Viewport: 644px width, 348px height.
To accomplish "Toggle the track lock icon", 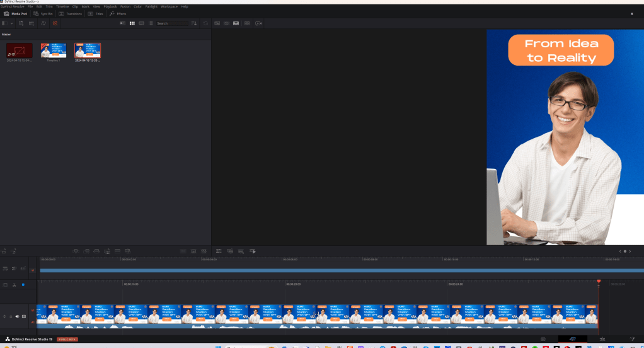I will [11, 316].
